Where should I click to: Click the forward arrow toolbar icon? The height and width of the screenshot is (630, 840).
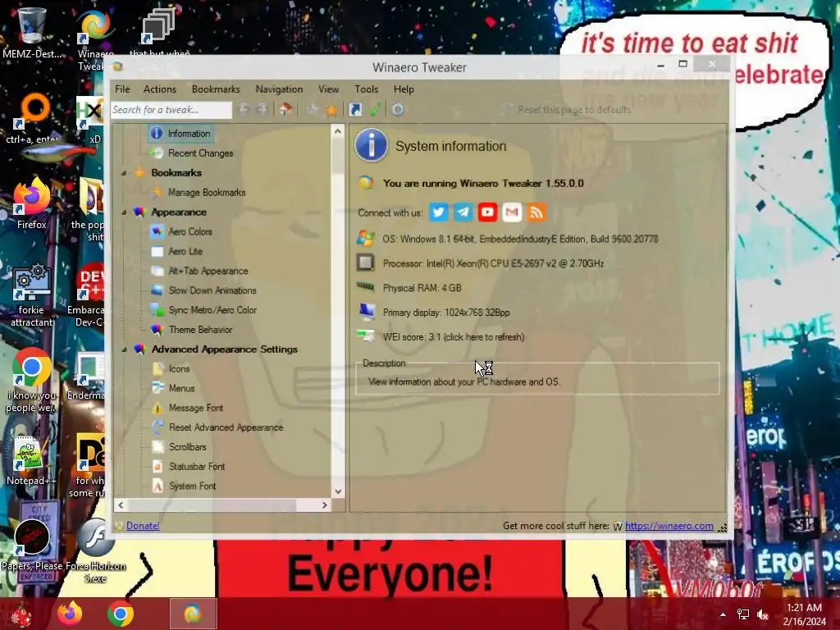(x=262, y=110)
